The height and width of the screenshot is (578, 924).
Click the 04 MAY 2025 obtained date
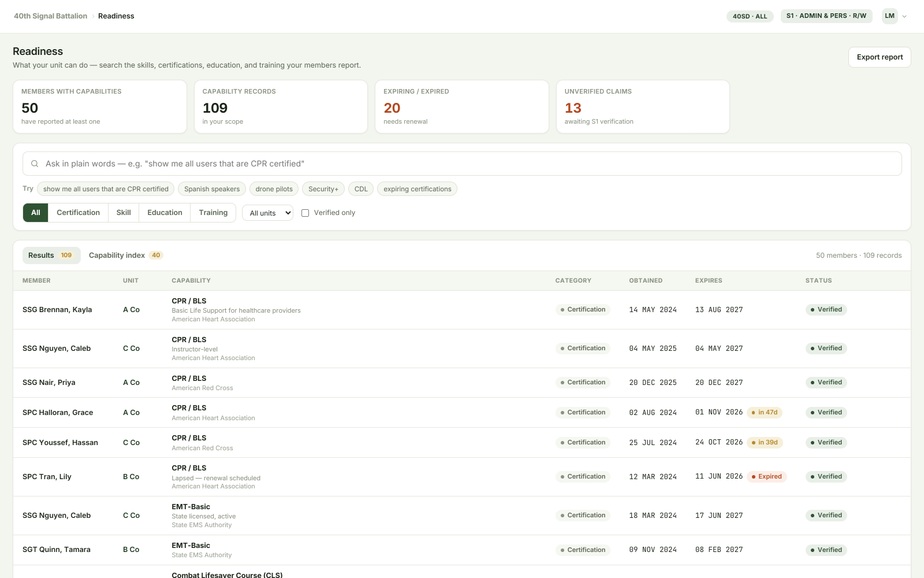point(653,349)
